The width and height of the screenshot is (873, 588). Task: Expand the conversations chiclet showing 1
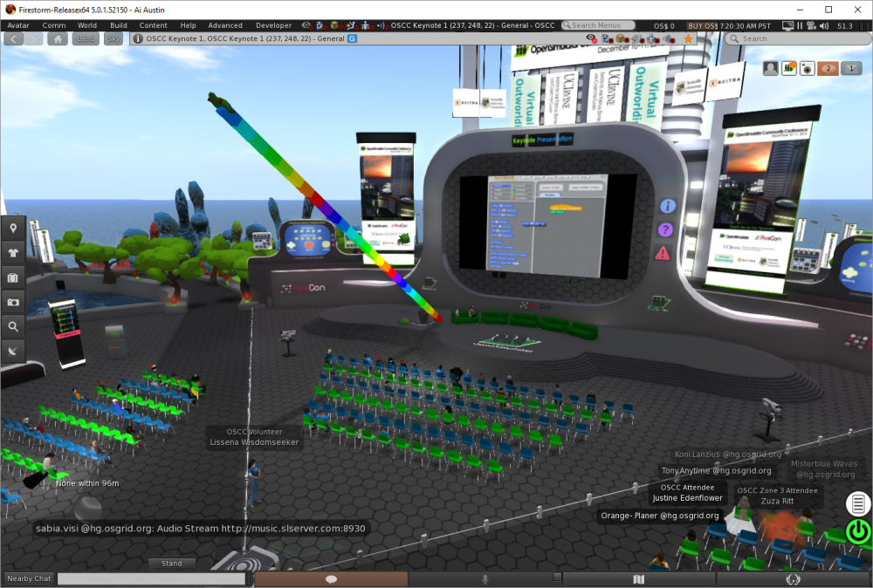pyautogui.click(x=852, y=68)
